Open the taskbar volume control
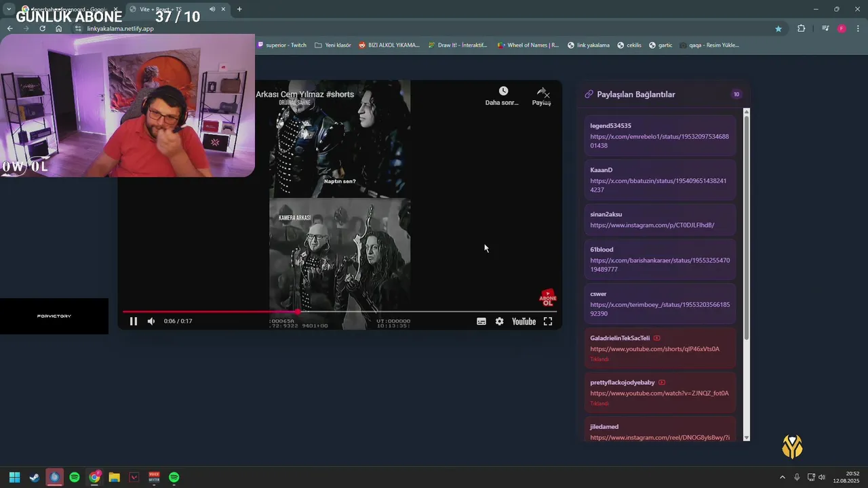This screenshot has width=868, height=488. [822, 477]
